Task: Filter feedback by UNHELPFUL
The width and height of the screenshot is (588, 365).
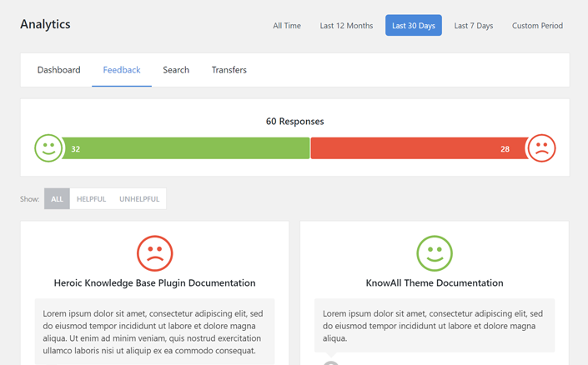Action: pos(139,199)
